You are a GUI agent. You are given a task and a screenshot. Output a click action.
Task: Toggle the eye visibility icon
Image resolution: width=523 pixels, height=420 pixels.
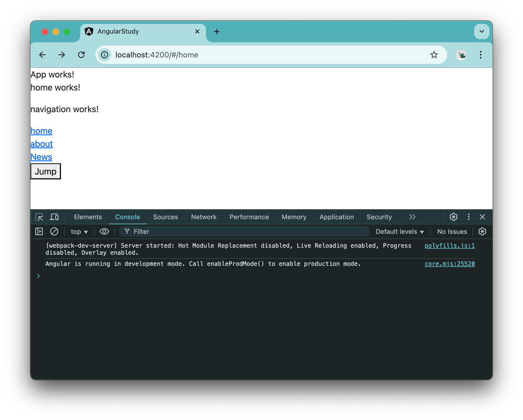[x=104, y=231]
